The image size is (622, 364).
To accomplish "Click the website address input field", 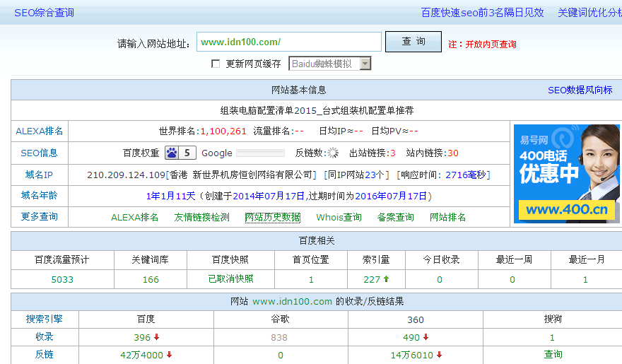I will tap(289, 42).
